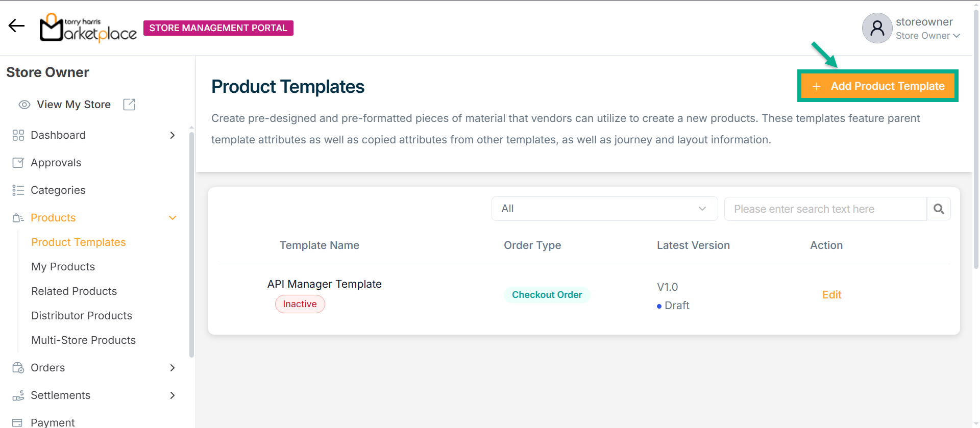Open the All filter dropdown
Image resolution: width=980 pixels, height=428 pixels.
(x=604, y=209)
